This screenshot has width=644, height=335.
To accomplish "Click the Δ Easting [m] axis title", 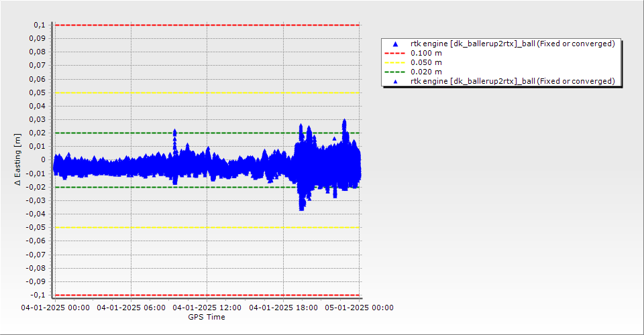I will click(18, 159).
